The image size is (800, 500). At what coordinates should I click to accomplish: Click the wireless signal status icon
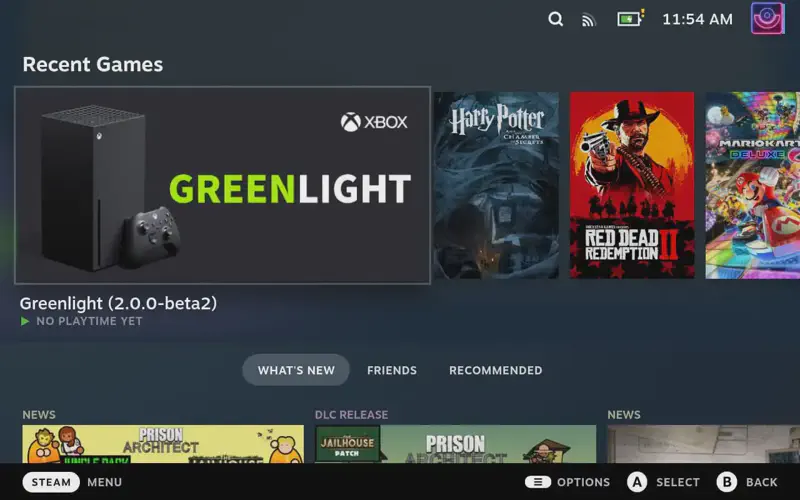[589, 20]
